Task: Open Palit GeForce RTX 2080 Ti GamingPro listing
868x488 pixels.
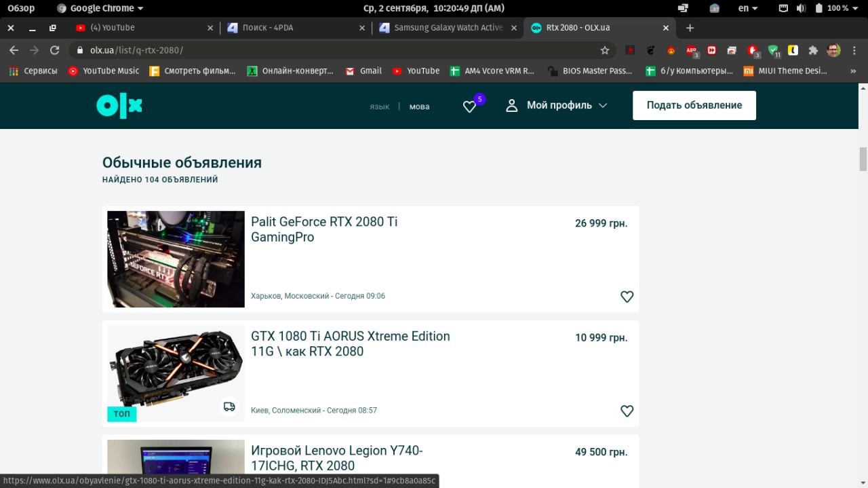Action: pyautogui.click(x=324, y=229)
